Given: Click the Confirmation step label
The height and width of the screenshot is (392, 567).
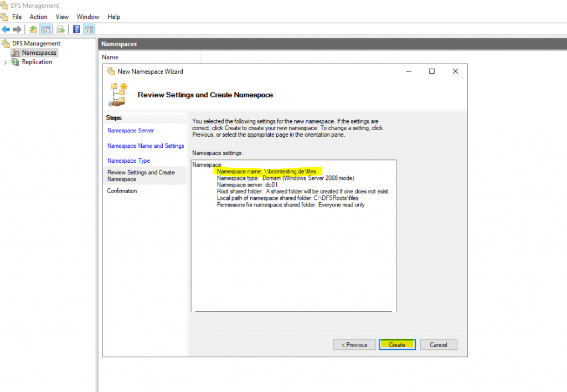Looking at the screenshot, I should [122, 191].
